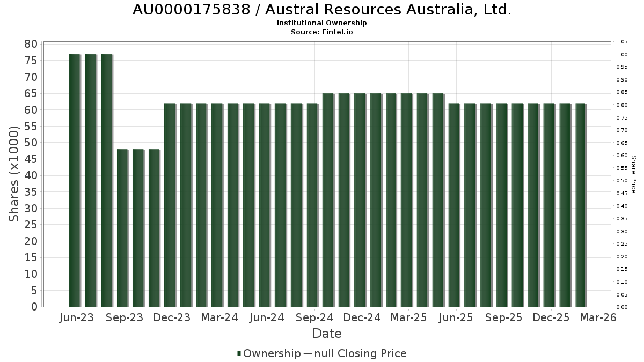Click the Closing Price legend line marker
This screenshot has height=362, width=644.
point(307,353)
